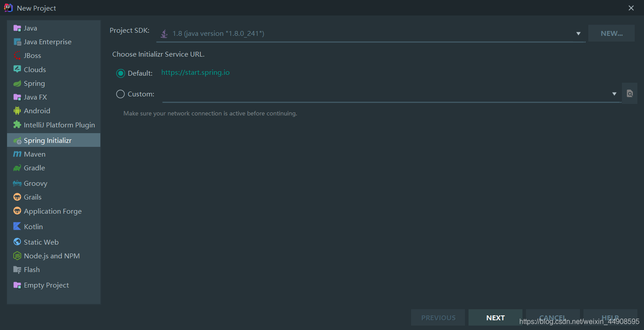Choose the Empty Project type
This screenshot has width=644, height=330.
coord(53,285)
